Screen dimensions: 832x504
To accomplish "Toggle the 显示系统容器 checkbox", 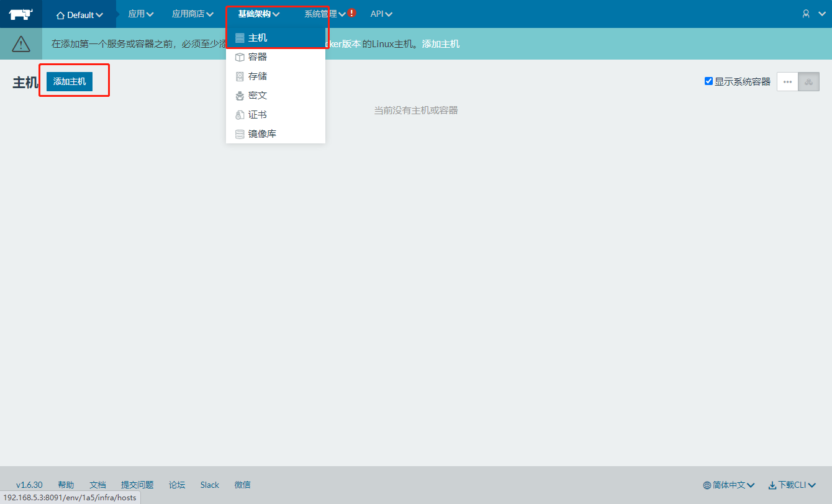I will 708,81.
